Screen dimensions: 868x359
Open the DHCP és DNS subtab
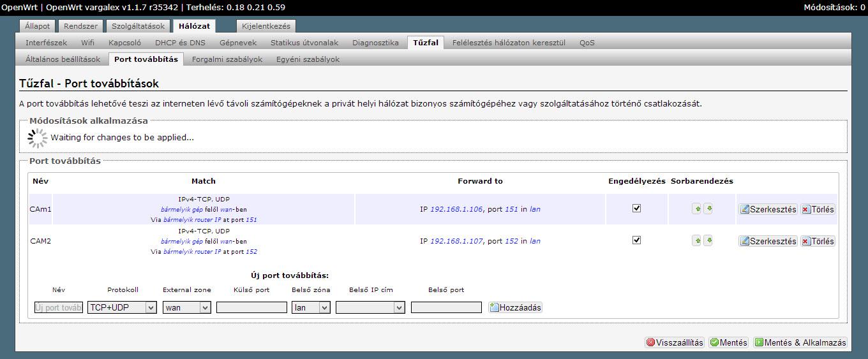(x=180, y=43)
